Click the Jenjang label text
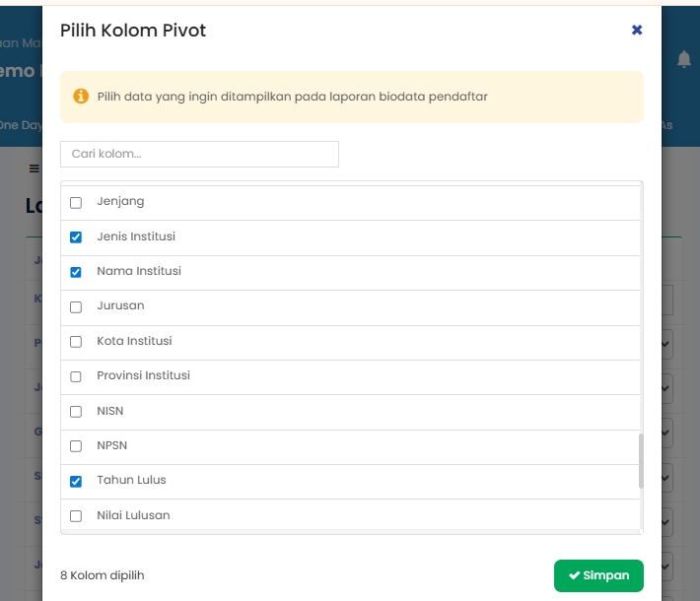This screenshot has width=700, height=601. (x=120, y=201)
